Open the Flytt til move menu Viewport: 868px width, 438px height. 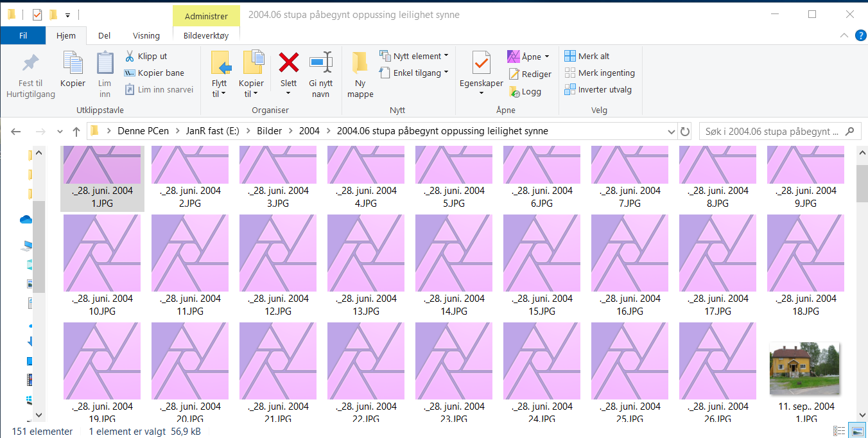tap(220, 74)
